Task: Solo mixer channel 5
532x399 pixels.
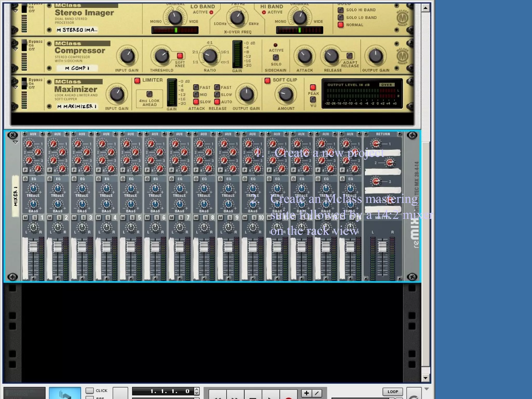Action: click(x=132, y=218)
